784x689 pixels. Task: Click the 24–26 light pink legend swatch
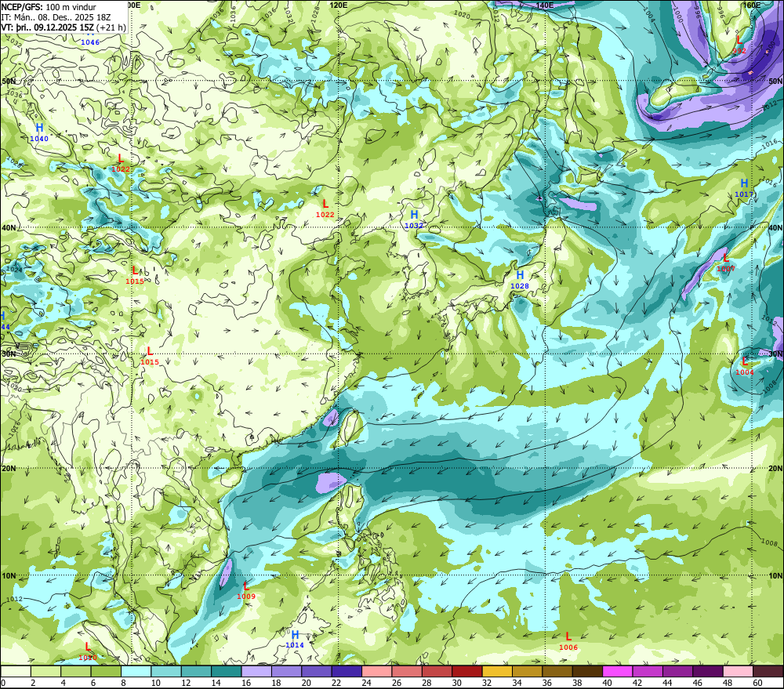(x=376, y=671)
